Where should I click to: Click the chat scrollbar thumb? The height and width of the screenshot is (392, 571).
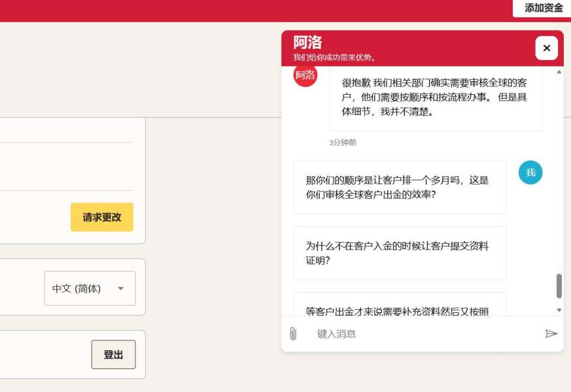click(x=559, y=286)
